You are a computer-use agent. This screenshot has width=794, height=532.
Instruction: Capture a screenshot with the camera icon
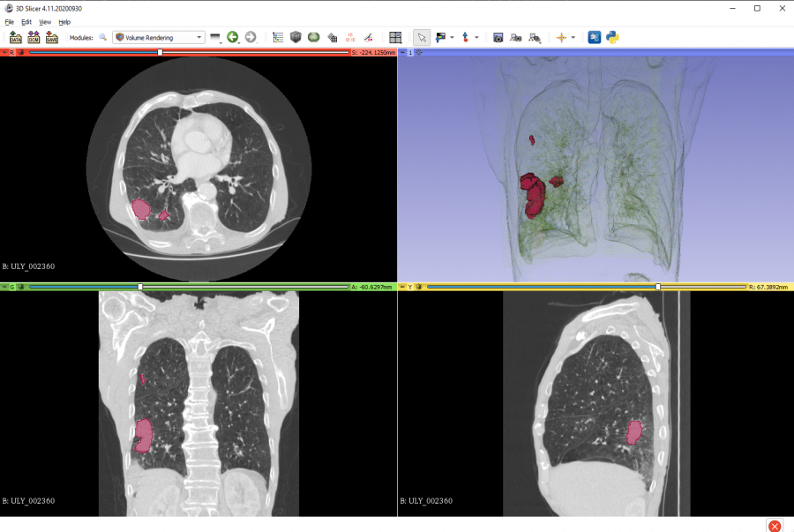pos(499,37)
